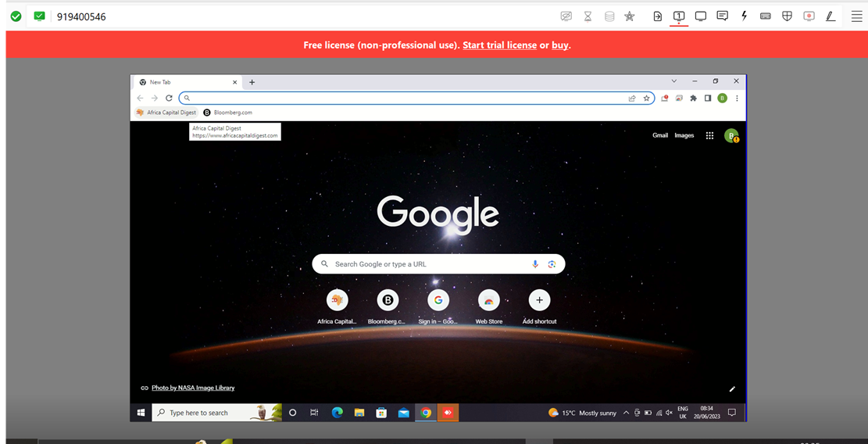The image size is (868, 444).
Task: Click extension icon with red badge
Action: (664, 98)
